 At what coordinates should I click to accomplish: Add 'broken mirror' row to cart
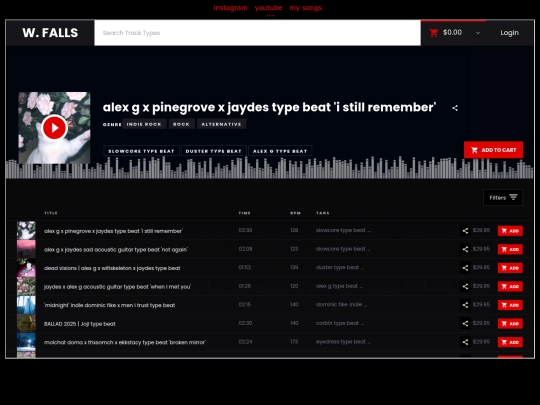click(x=510, y=342)
